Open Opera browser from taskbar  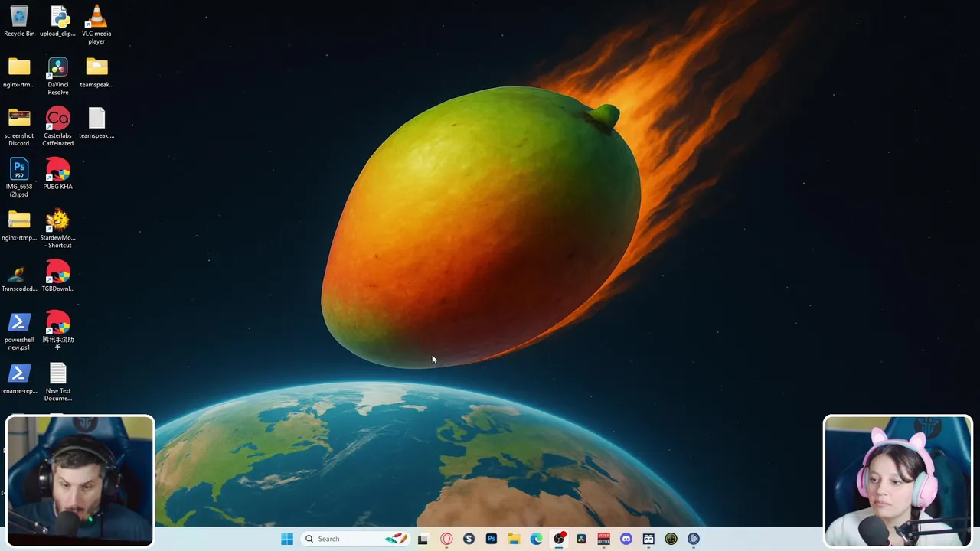(446, 539)
